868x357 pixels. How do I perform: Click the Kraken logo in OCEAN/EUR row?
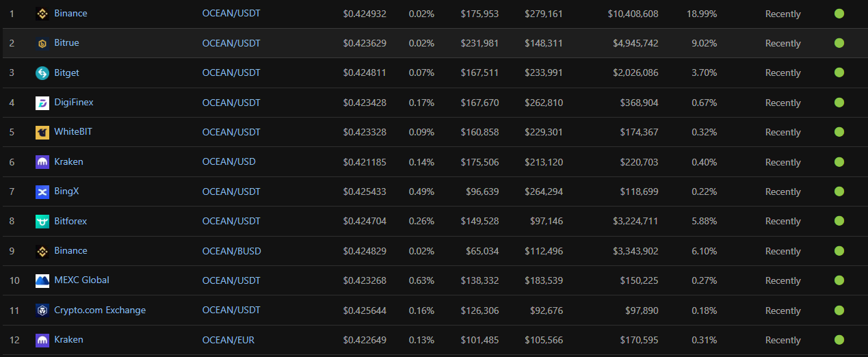(42, 340)
